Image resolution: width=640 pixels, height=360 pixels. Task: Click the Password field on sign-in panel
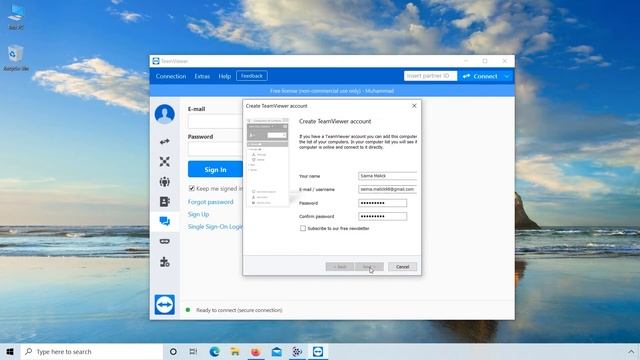click(215, 149)
